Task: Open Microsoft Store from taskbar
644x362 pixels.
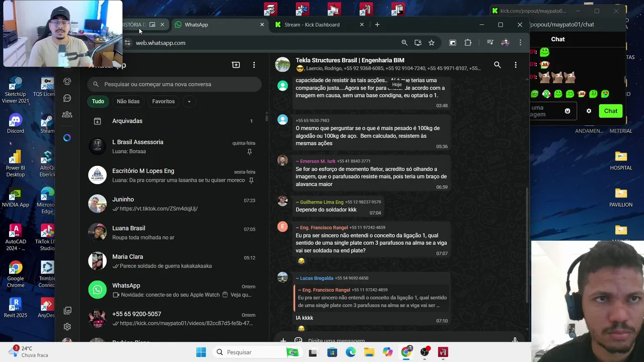Action: click(332, 352)
